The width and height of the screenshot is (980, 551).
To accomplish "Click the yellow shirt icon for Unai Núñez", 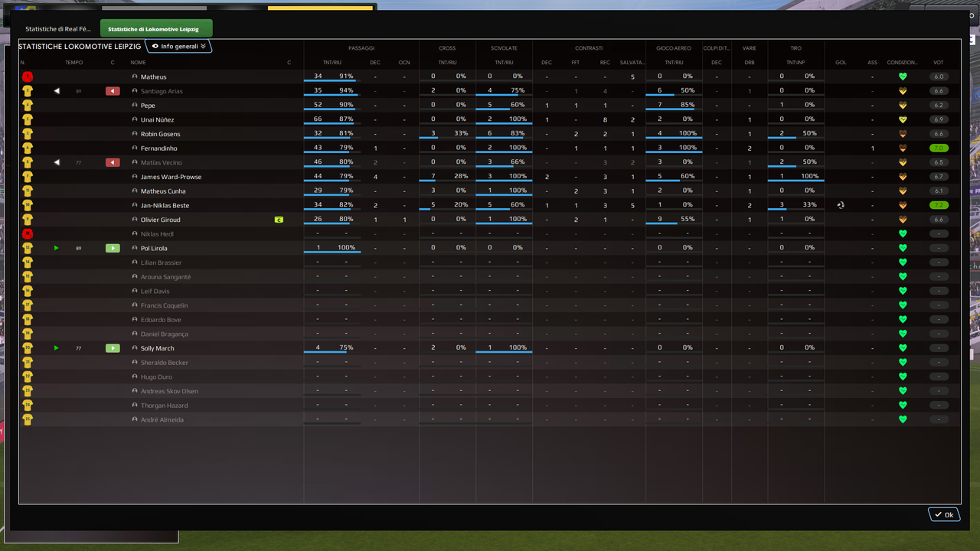I will tap(28, 119).
